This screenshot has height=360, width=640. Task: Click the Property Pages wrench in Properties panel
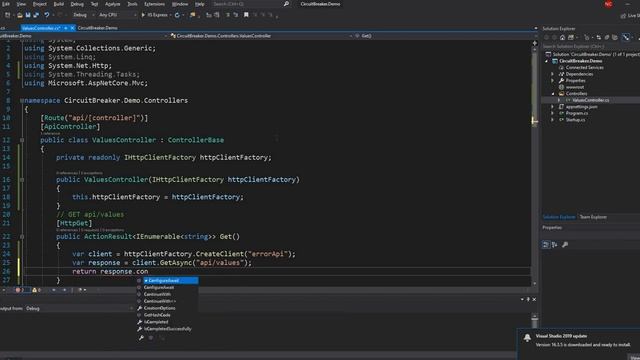565,244
